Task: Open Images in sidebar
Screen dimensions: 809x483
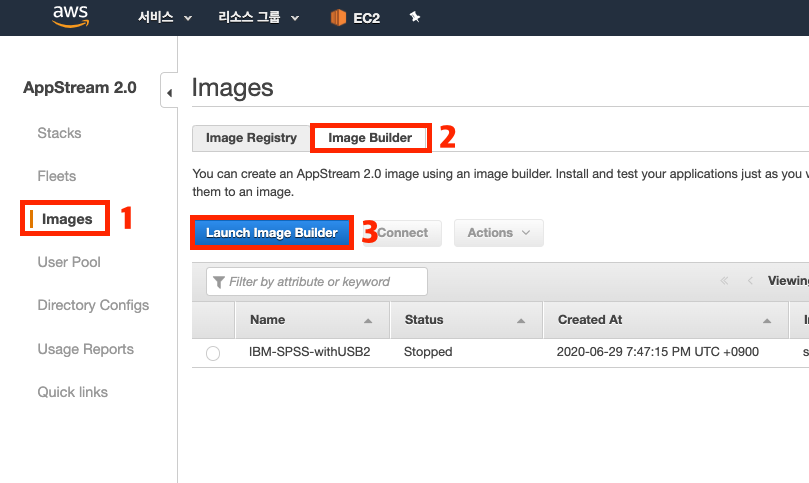Action: [x=67, y=219]
